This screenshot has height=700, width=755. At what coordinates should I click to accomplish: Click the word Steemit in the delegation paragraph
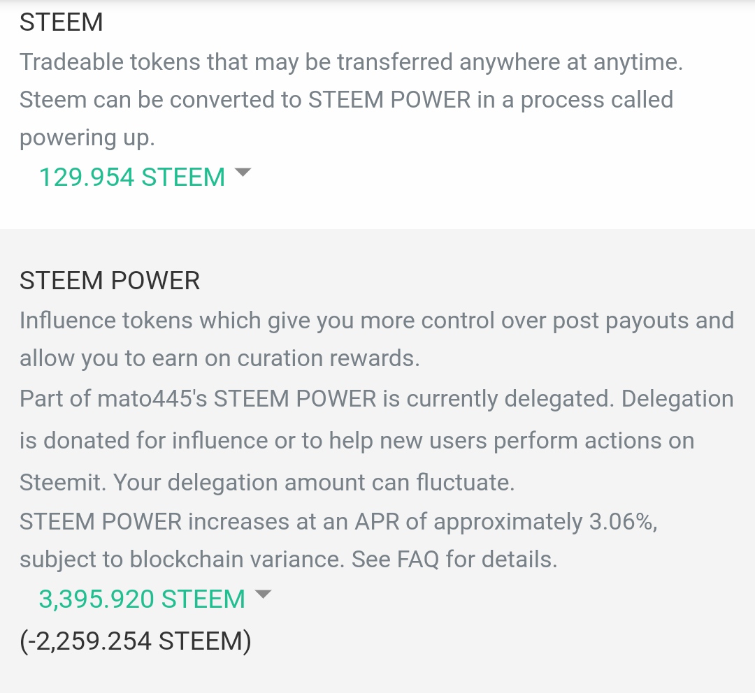coord(62,483)
